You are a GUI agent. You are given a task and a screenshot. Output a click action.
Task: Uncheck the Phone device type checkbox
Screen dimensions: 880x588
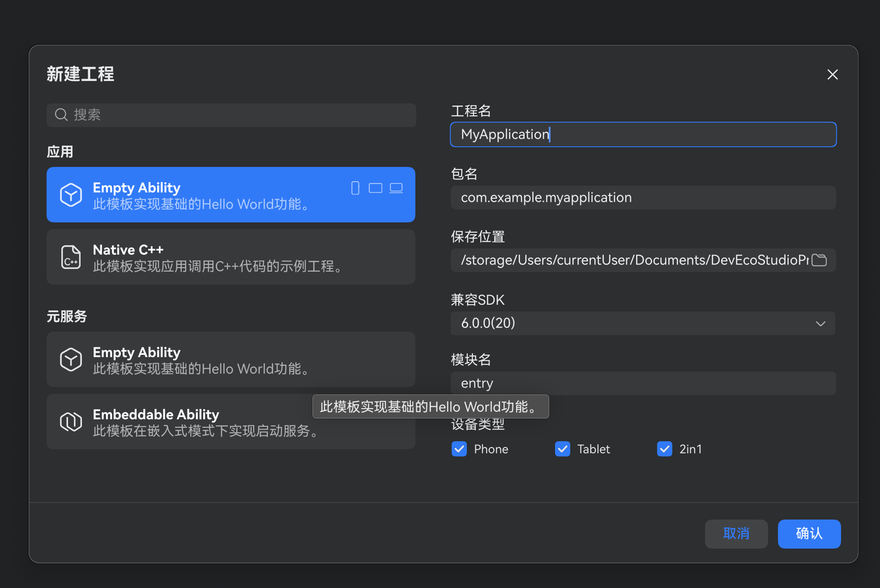click(x=459, y=449)
